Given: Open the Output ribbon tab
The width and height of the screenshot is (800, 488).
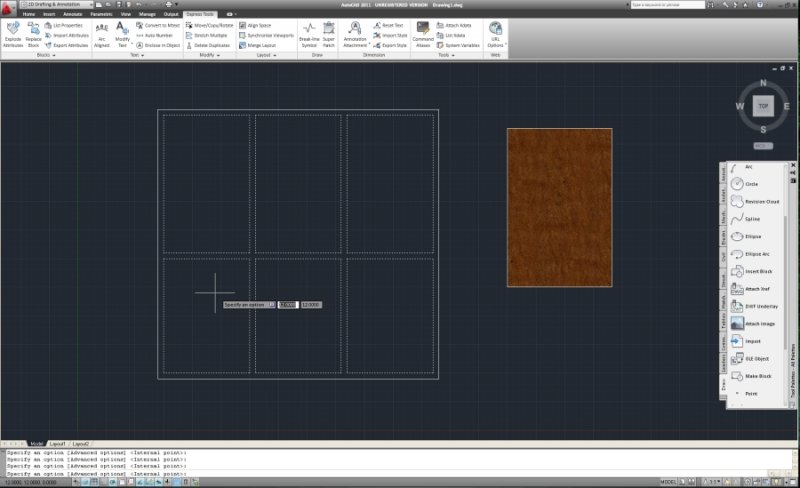Looking at the screenshot, I should click(171, 14).
